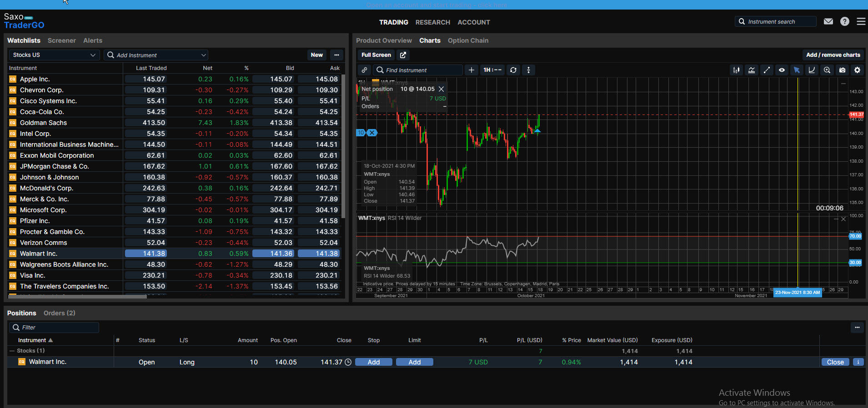Click the Apple Inc. instrument badge icon

[13, 79]
